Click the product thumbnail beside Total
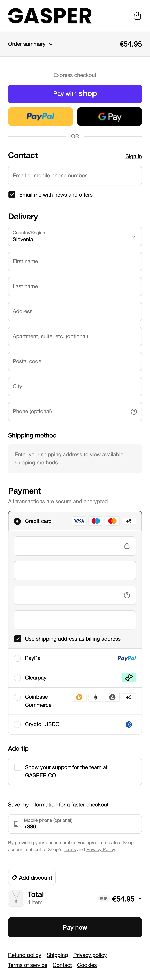The height and width of the screenshot is (980, 150). (x=16, y=899)
